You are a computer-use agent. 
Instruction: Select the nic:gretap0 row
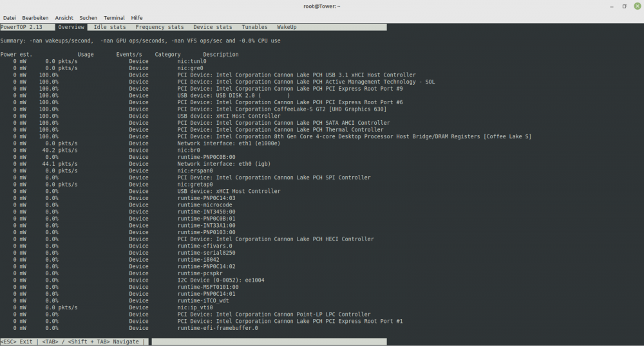(x=113, y=184)
